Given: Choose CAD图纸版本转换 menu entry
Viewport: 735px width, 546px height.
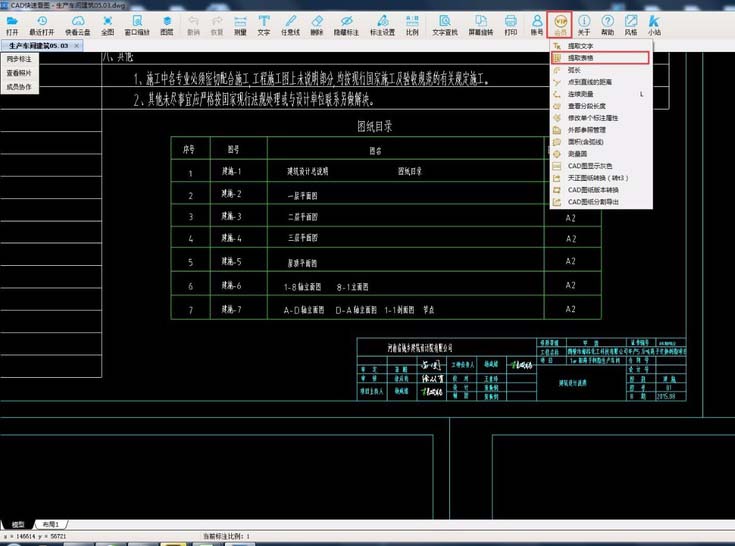Looking at the screenshot, I should 601,190.
